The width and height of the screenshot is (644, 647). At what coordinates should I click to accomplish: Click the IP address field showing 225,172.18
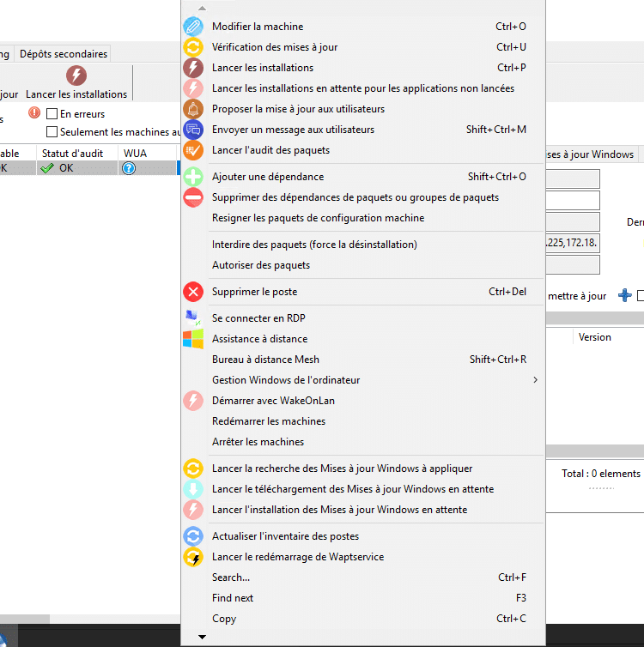(573, 243)
